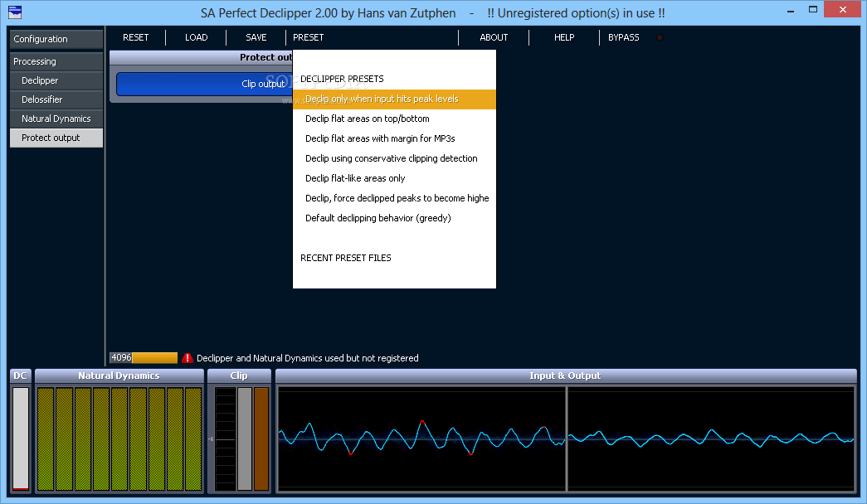Open the Natural Dynamics page
The image size is (867, 504).
pos(56,119)
